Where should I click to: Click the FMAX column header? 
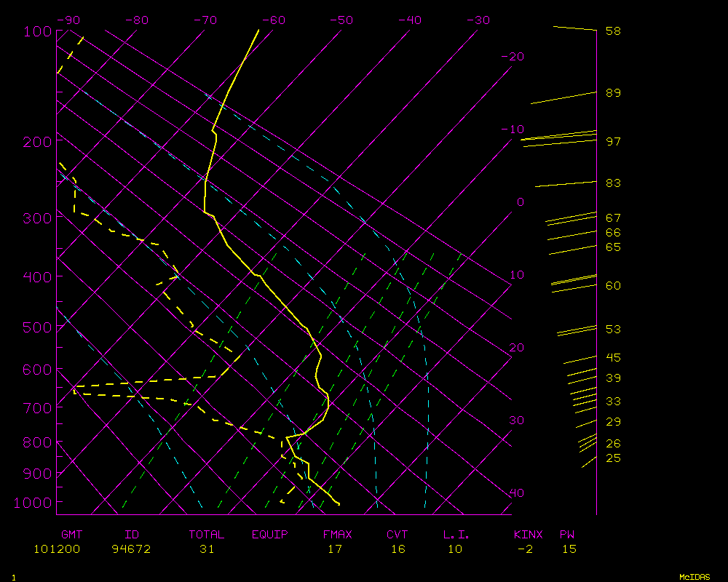[337, 534]
